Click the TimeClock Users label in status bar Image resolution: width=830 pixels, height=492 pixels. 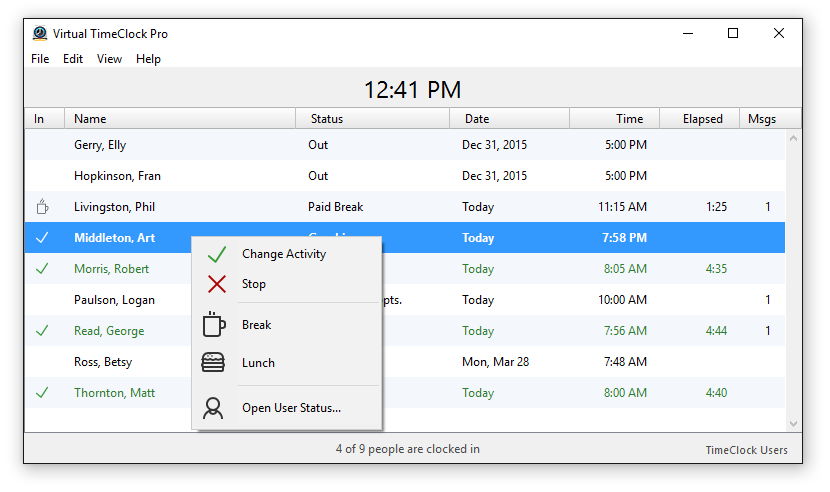click(746, 450)
